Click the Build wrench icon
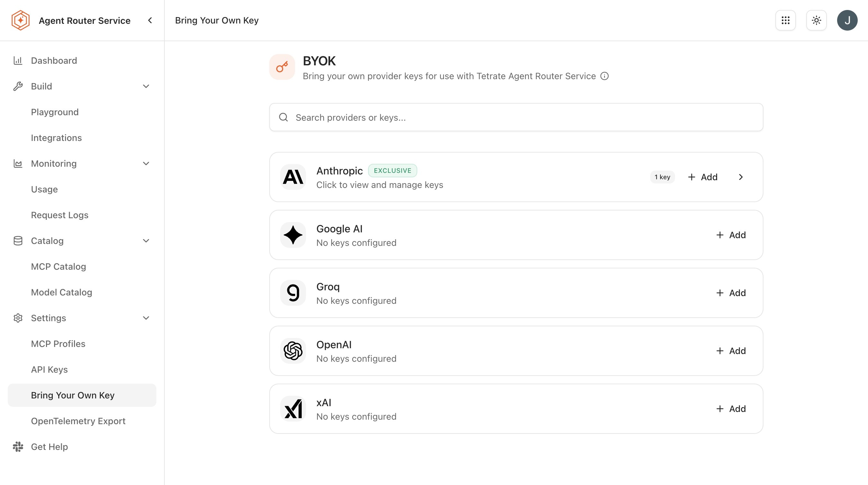 (x=18, y=86)
